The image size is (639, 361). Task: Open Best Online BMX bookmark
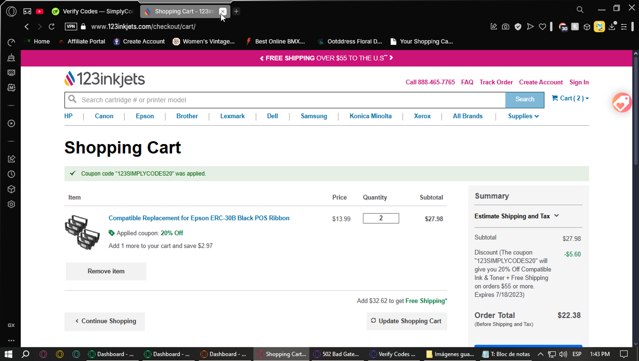point(275,42)
